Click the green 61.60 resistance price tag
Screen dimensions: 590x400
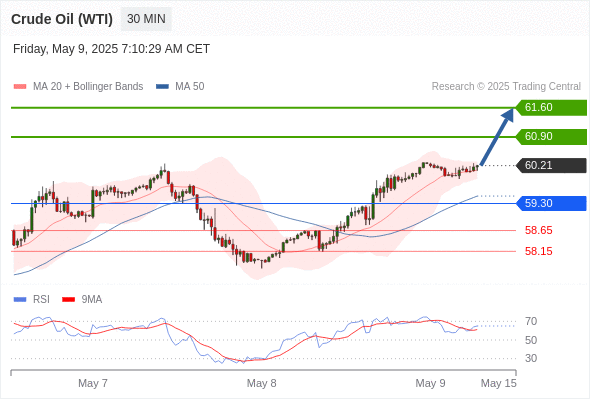click(x=551, y=108)
